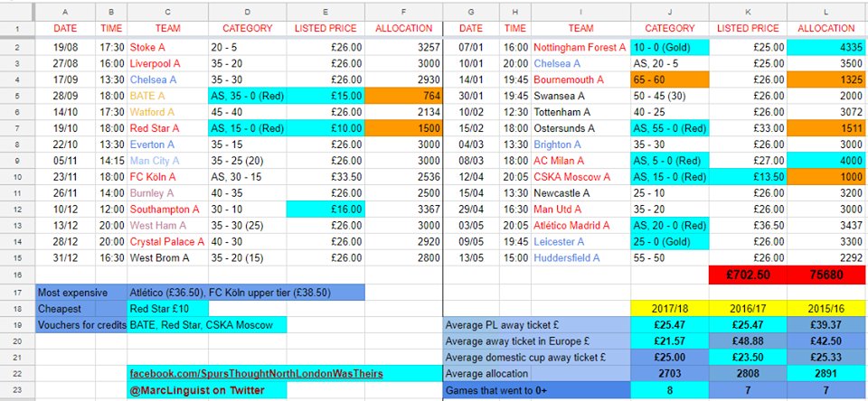Select the 764 allocation cell
The height and width of the screenshot is (401, 868).
tap(403, 97)
